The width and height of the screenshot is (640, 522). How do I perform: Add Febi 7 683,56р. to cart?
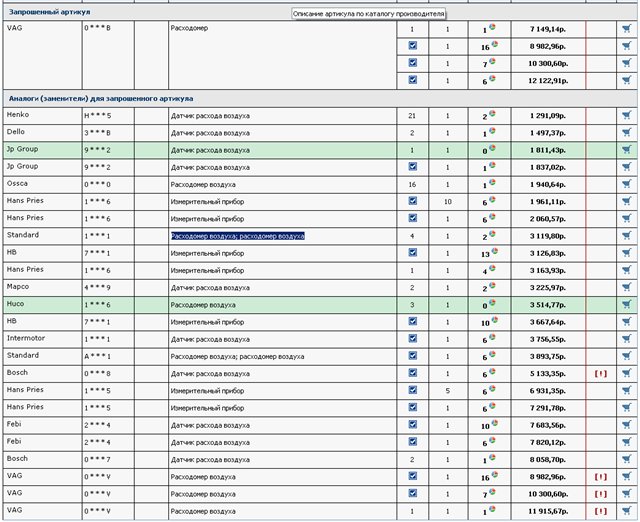point(627,424)
